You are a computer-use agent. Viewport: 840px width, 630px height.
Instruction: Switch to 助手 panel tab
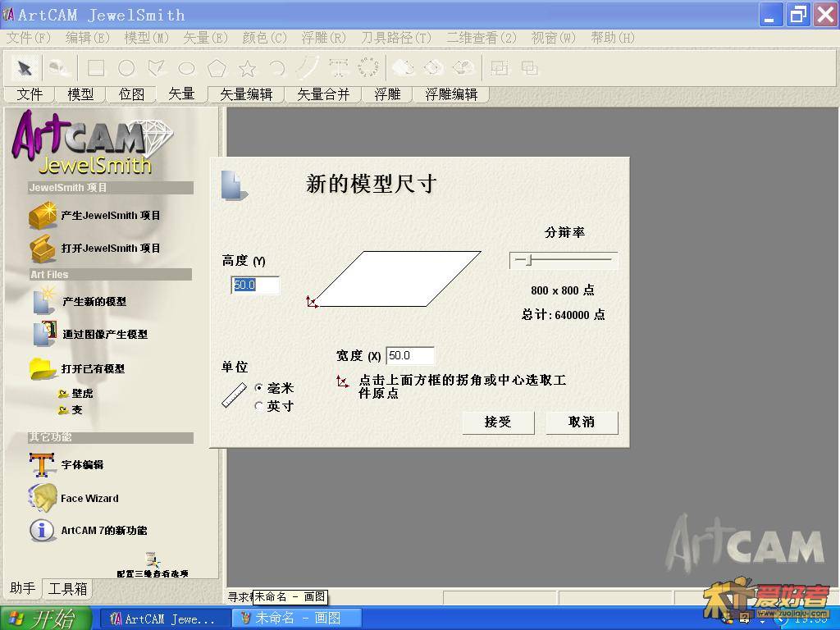[x=22, y=588]
